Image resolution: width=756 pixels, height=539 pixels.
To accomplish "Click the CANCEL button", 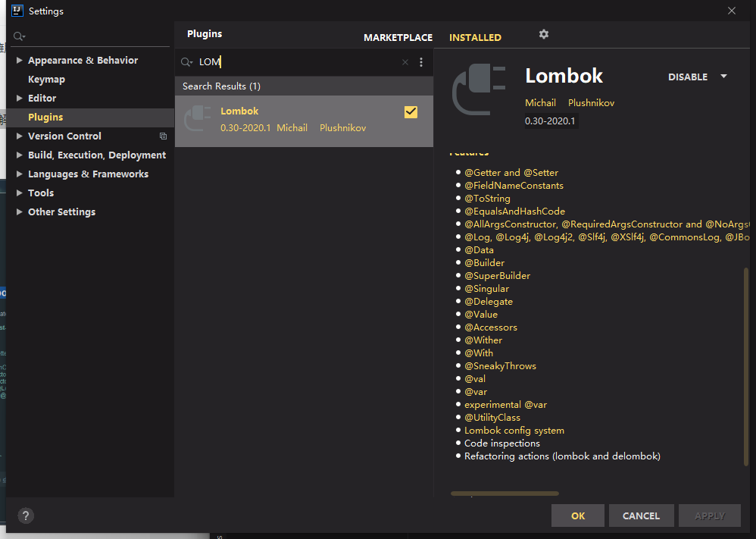I will point(641,515).
